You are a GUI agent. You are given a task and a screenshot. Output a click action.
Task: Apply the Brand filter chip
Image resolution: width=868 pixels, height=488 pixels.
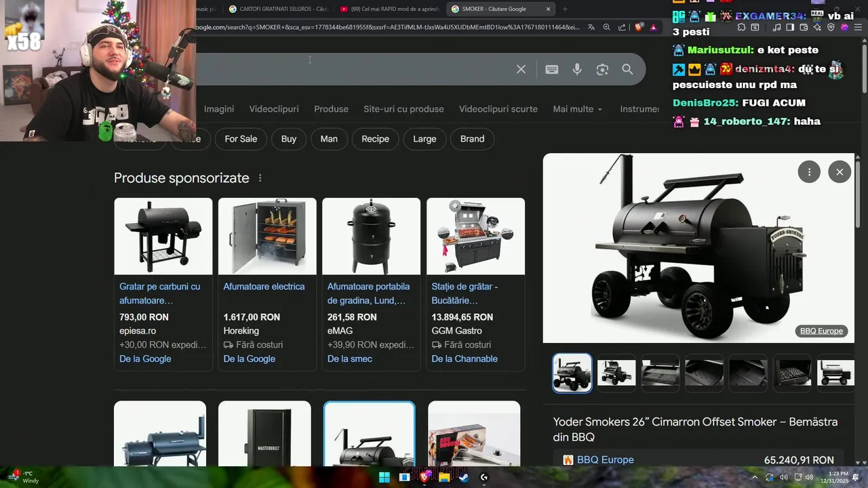tap(473, 139)
